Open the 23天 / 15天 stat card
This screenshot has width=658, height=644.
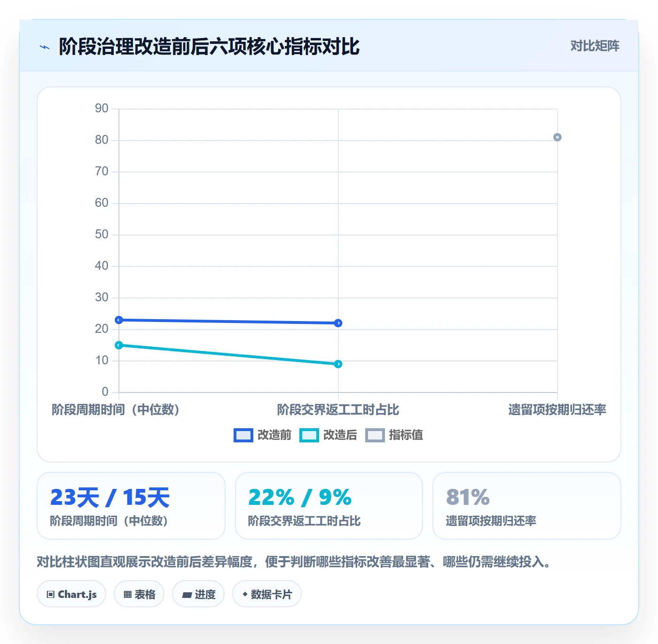[x=131, y=506]
